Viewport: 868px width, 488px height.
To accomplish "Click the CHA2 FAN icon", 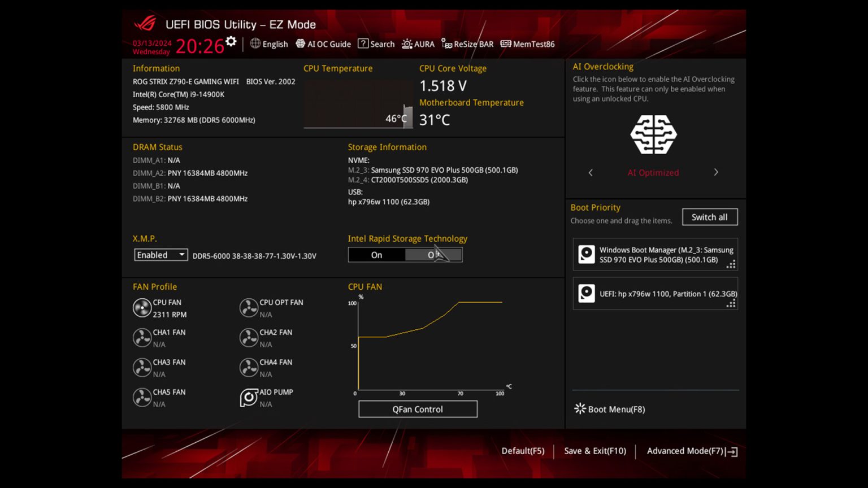I will (x=249, y=338).
